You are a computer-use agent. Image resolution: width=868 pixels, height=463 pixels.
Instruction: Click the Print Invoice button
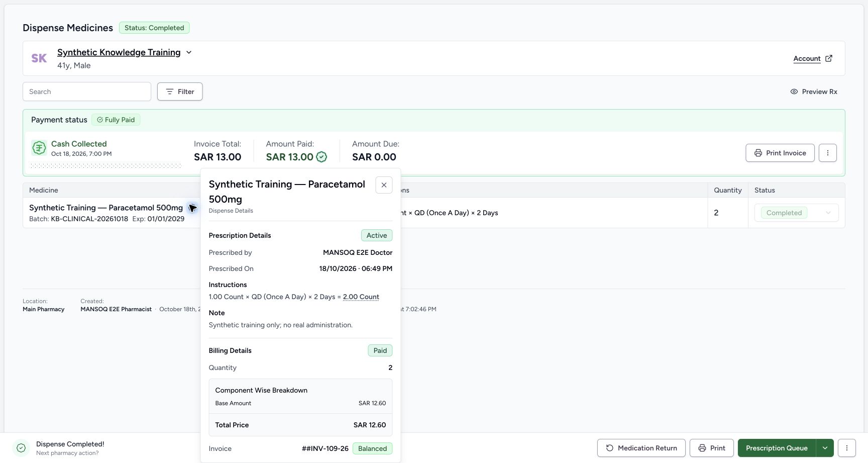[x=780, y=153]
